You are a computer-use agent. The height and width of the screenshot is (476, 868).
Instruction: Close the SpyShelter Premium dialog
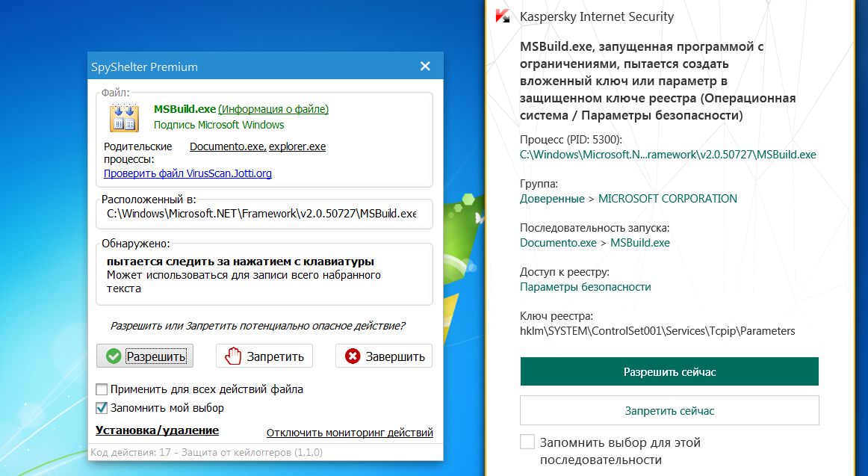(x=425, y=67)
